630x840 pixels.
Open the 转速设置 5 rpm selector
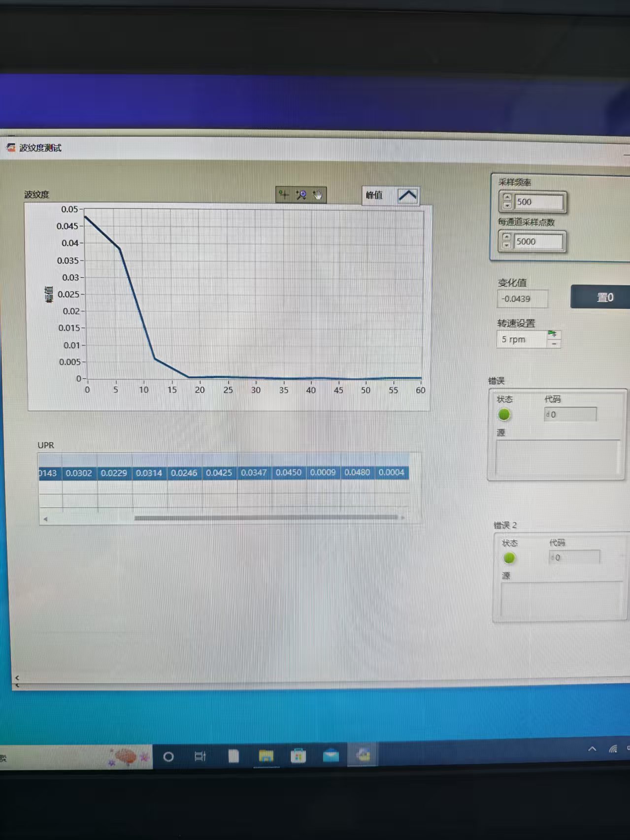click(x=521, y=339)
